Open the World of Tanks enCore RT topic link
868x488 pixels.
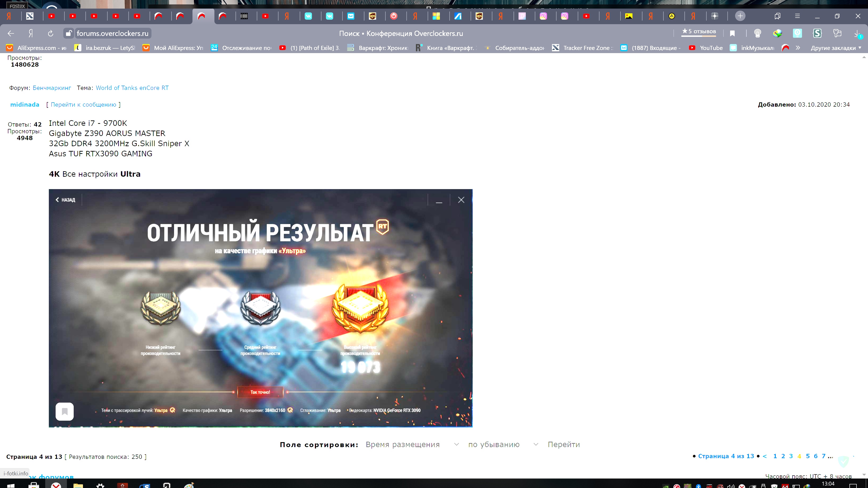point(132,88)
